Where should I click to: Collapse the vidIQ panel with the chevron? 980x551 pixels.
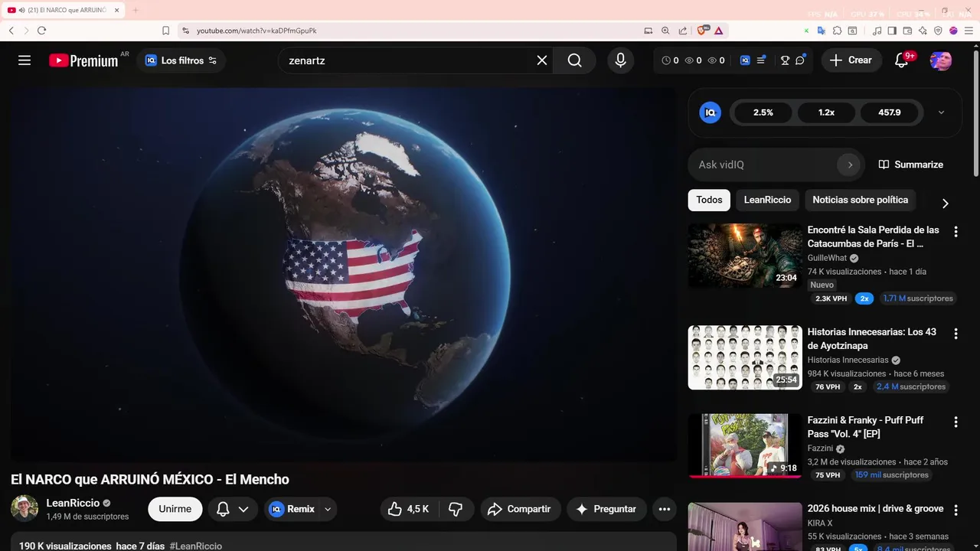(x=941, y=112)
